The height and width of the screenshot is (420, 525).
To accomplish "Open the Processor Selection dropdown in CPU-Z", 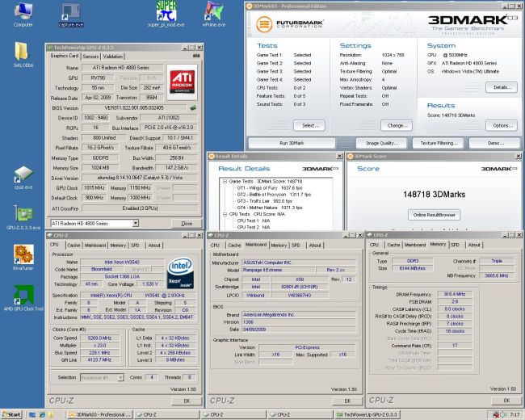I will coord(120,377).
